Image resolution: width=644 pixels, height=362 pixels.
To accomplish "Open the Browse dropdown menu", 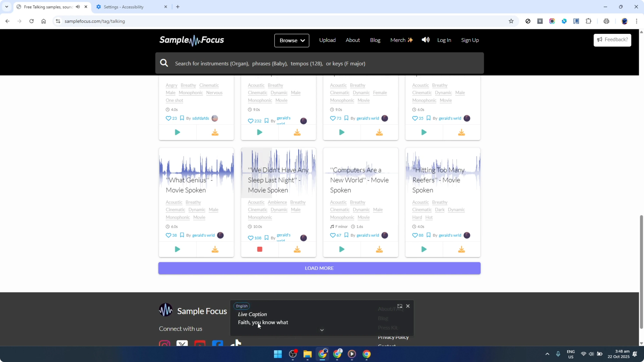I will (x=292, y=40).
